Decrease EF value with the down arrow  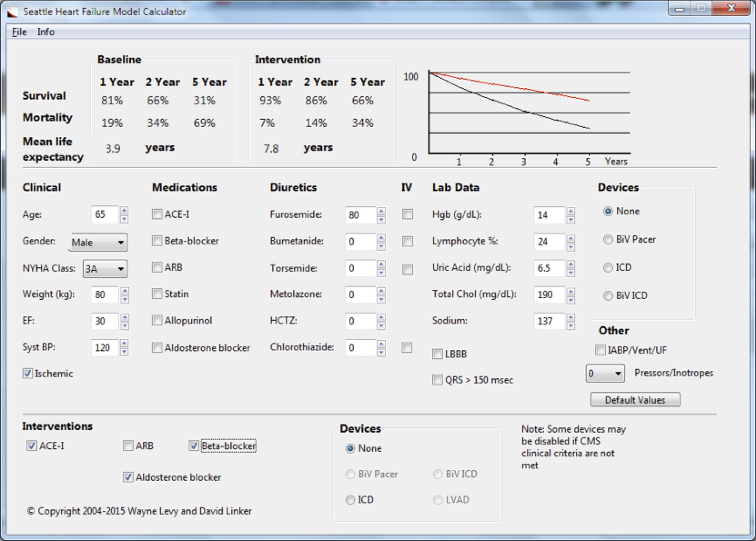[125, 326]
